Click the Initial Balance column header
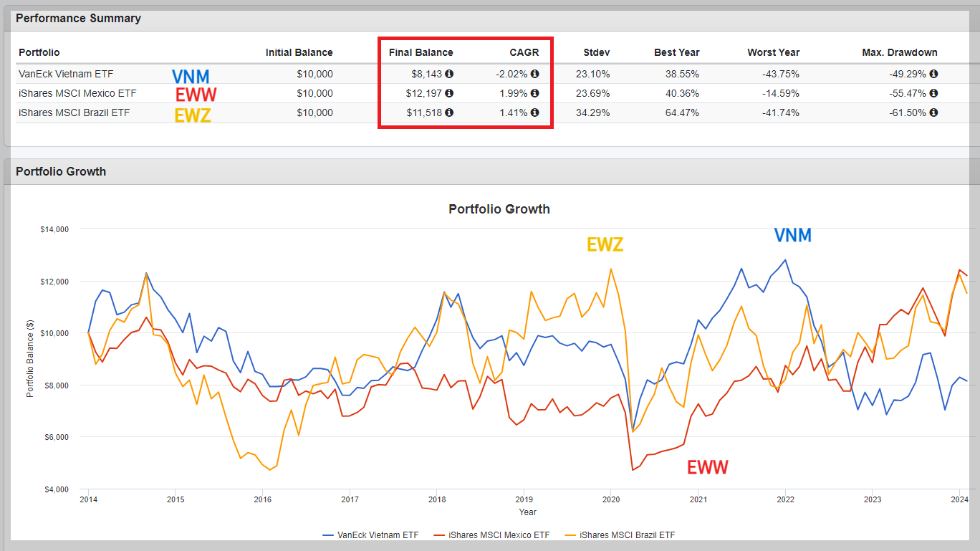The width and height of the screenshot is (980, 551). coord(299,52)
